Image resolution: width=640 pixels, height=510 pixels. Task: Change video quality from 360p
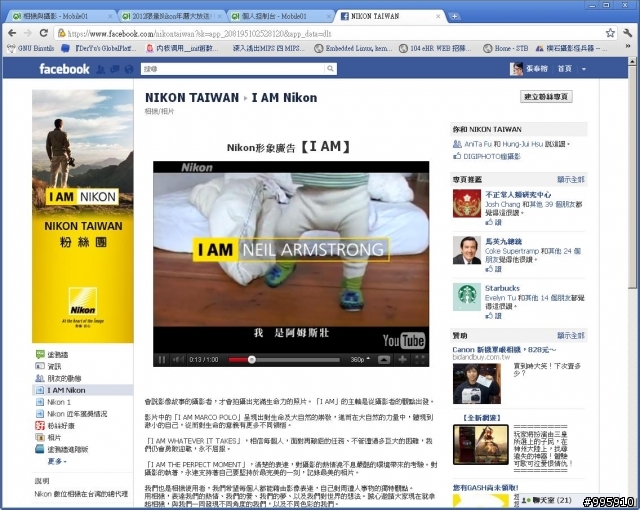pyautogui.click(x=360, y=359)
